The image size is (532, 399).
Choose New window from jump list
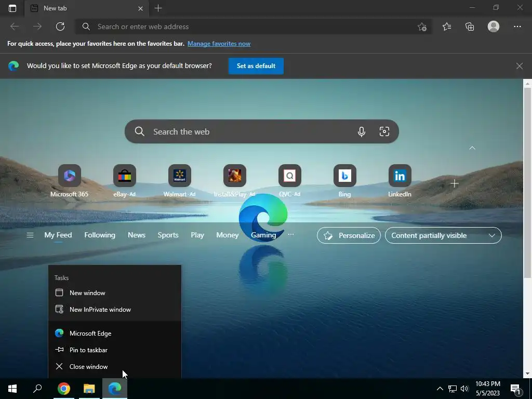(115, 293)
